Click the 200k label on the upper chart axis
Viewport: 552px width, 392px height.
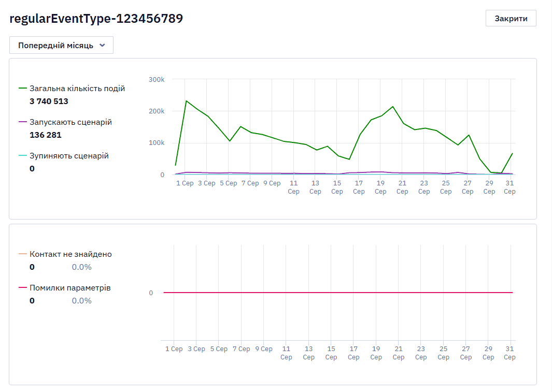(157, 111)
